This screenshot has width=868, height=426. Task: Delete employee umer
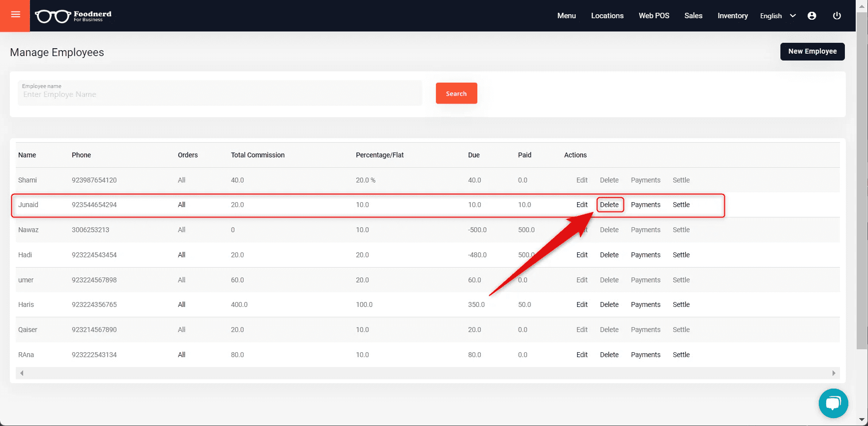pos(609,280)
